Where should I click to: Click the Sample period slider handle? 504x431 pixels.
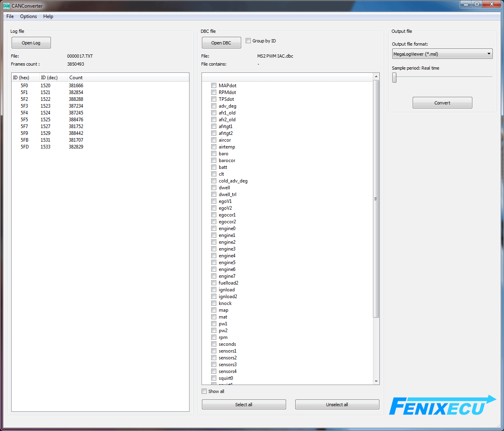[394, 78]
